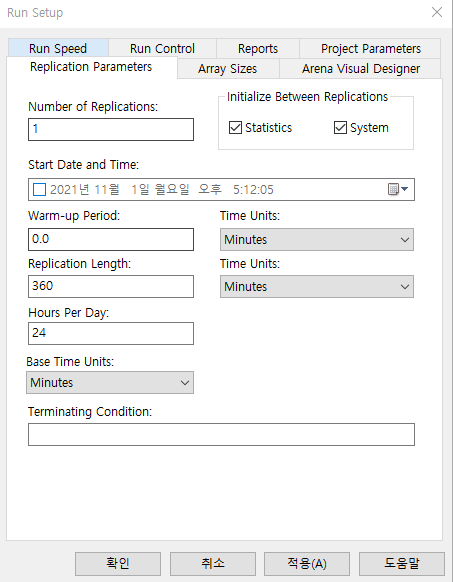Open the Arena Visual Designer tab
The height and width of the screenshot is (582, 453).
361,69
